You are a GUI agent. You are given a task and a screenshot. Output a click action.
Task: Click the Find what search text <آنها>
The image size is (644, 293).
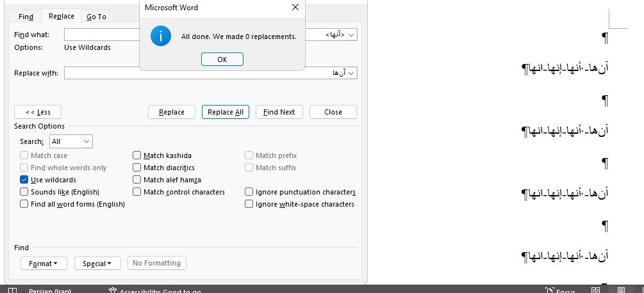[x=335, y=35]
